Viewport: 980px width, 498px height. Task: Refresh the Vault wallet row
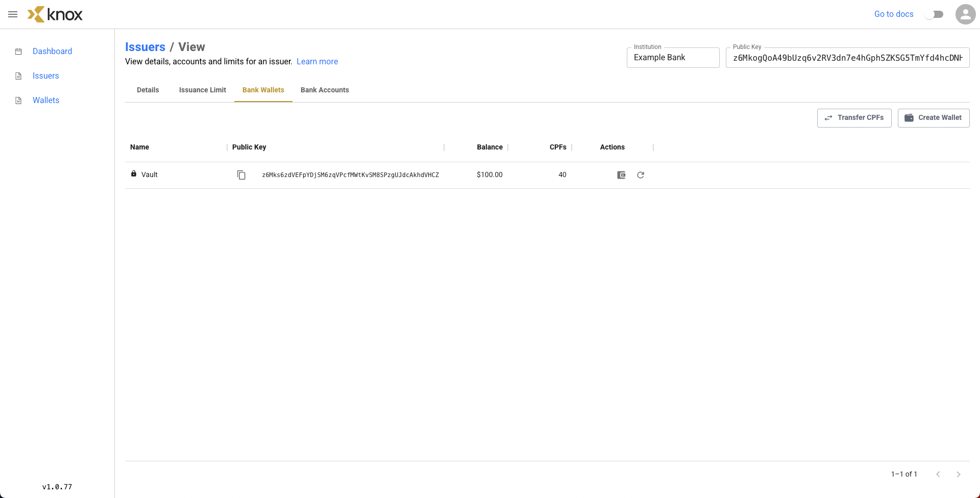pos(641,175)
